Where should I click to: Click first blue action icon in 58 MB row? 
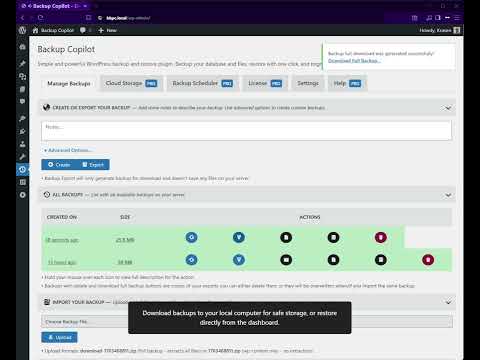(x=191, y=260)
